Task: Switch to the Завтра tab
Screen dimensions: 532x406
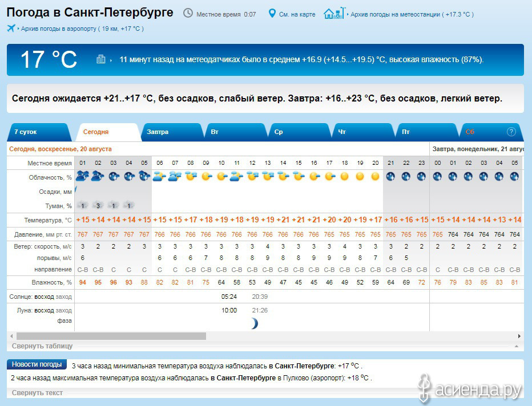Action: (171, 132)
